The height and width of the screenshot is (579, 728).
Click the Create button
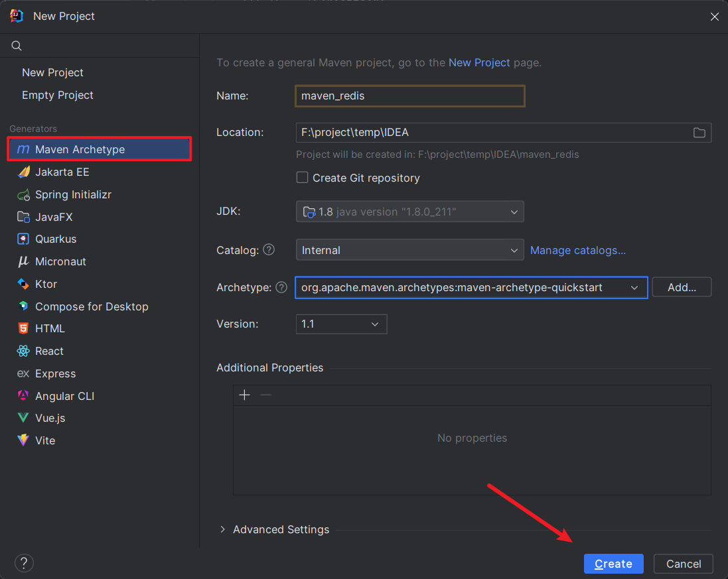point(613,564)
